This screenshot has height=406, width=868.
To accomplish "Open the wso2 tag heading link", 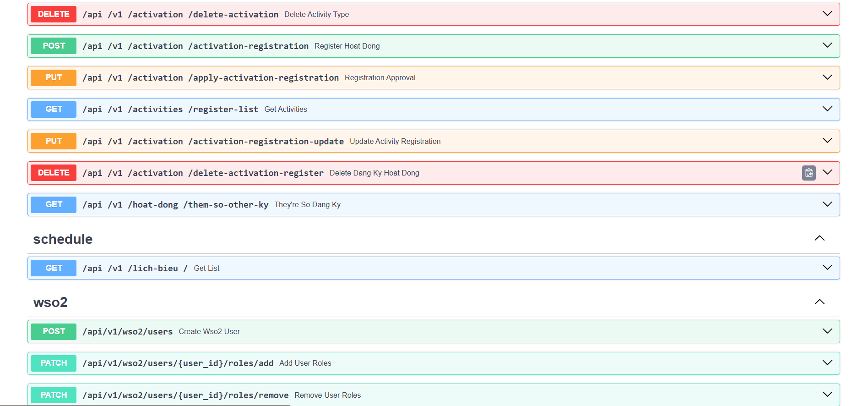I will click(x=50, y=302).
